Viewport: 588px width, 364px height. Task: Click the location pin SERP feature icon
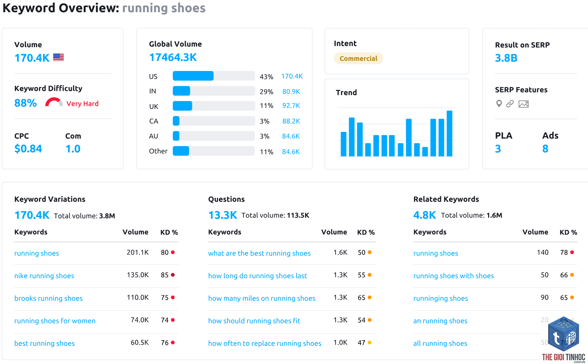click(499, 103)
